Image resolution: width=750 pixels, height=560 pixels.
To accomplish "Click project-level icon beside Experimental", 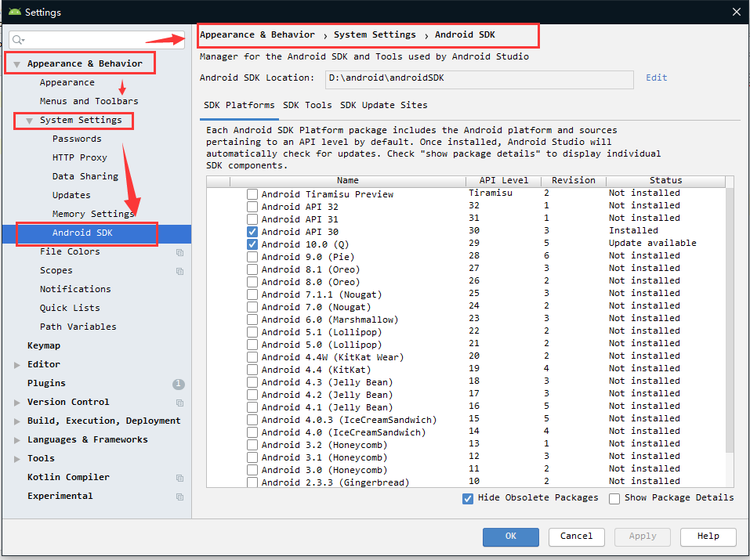I will pos(179,497).
